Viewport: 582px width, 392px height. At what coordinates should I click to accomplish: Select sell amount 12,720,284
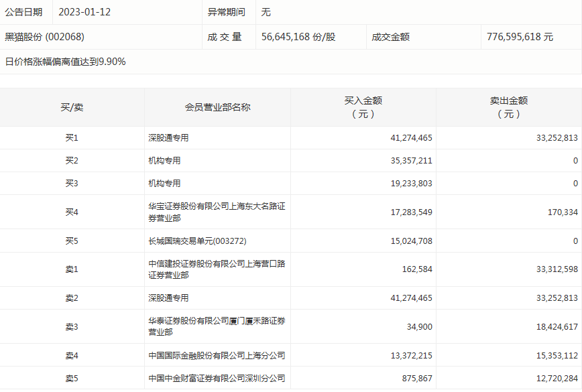click(557, 379)
